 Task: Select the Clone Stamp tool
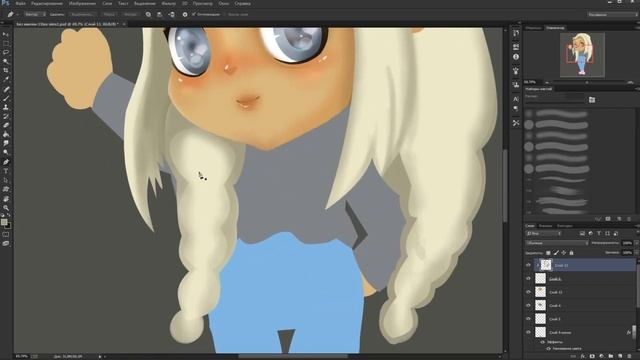(x=6, y=108)
